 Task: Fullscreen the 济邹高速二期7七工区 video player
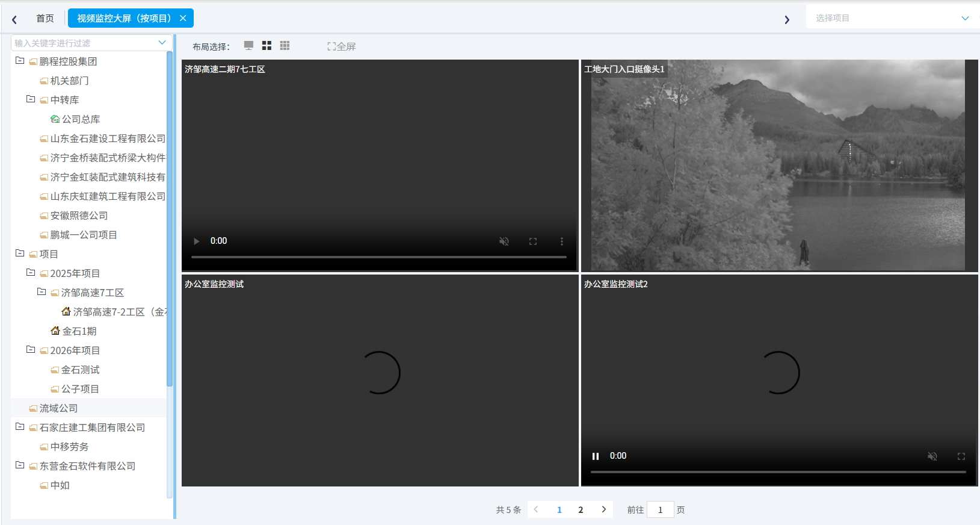pos(533,241)
